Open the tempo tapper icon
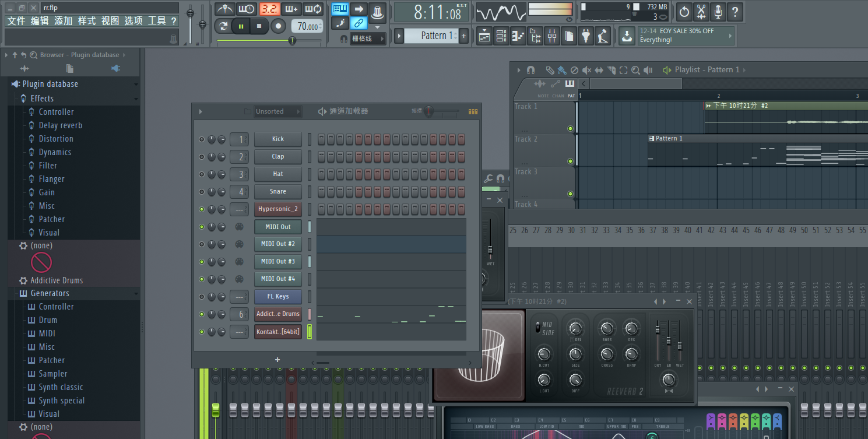The width and height of the screenshot is (868, 439). [x=603, y=36]
